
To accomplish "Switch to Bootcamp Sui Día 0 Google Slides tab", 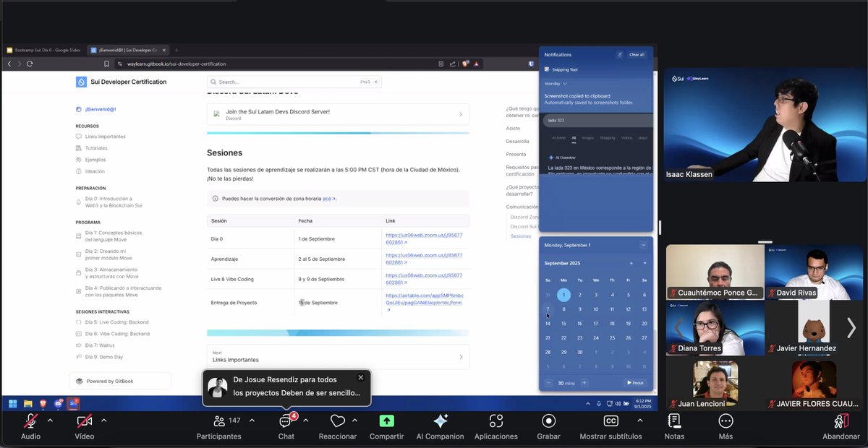I will coord(43,50).
